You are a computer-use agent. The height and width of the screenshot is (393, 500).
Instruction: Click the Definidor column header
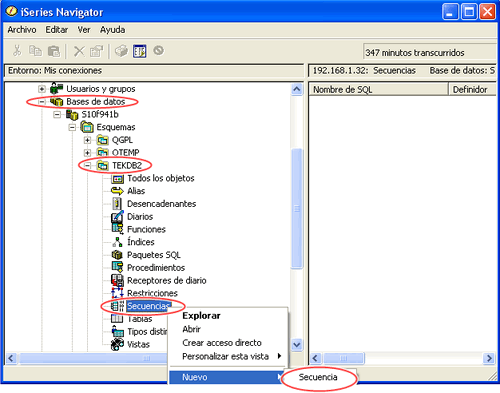coord(472,89)
